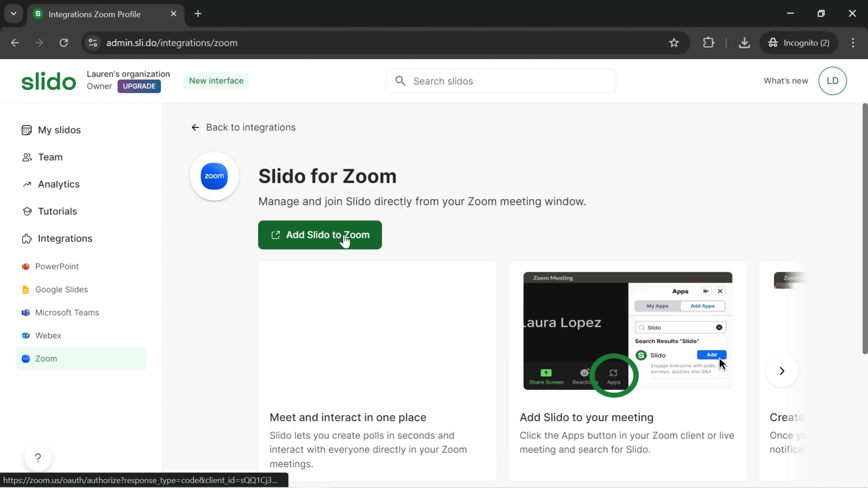Viewport: 868px width, 488px height.
Task: Open PowerPoint integration
Action: (x=50, y=266)
